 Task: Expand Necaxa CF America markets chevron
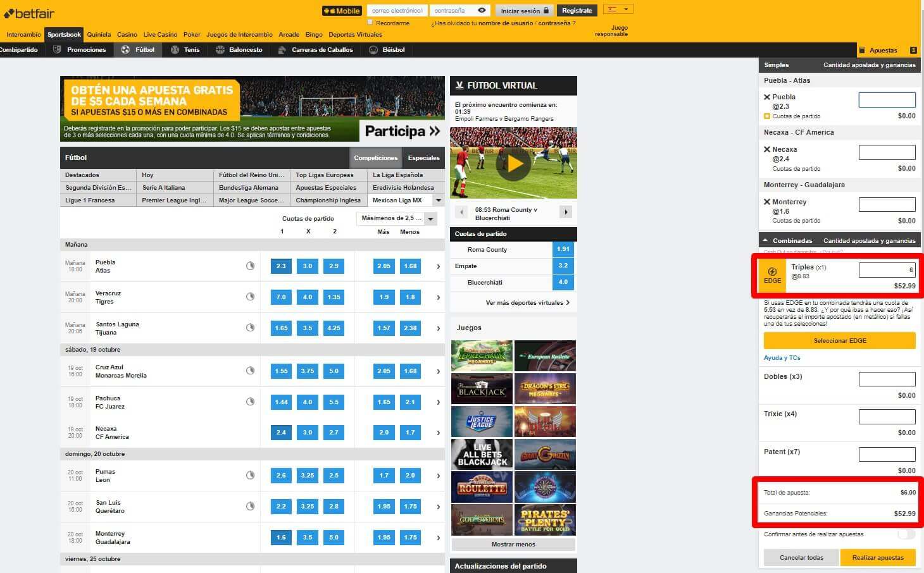[x=438, y=433]
